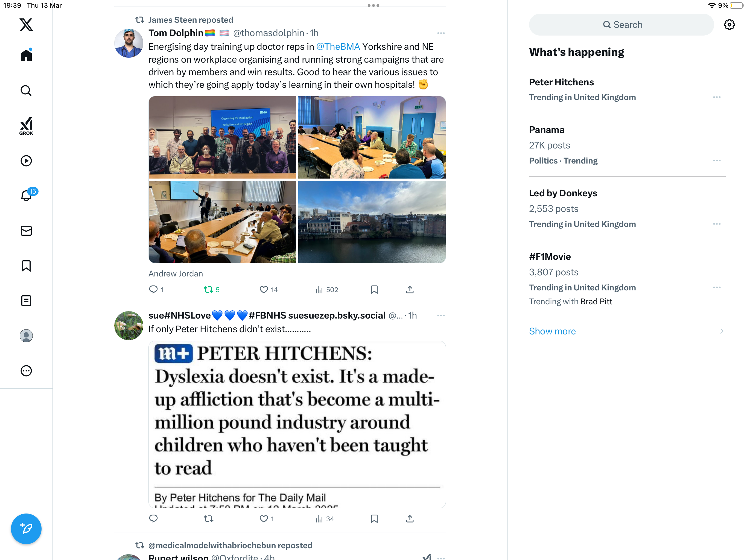The image size is (747, 560).
Task: Open options for Panama trend
Action: (x=717, y=161)
